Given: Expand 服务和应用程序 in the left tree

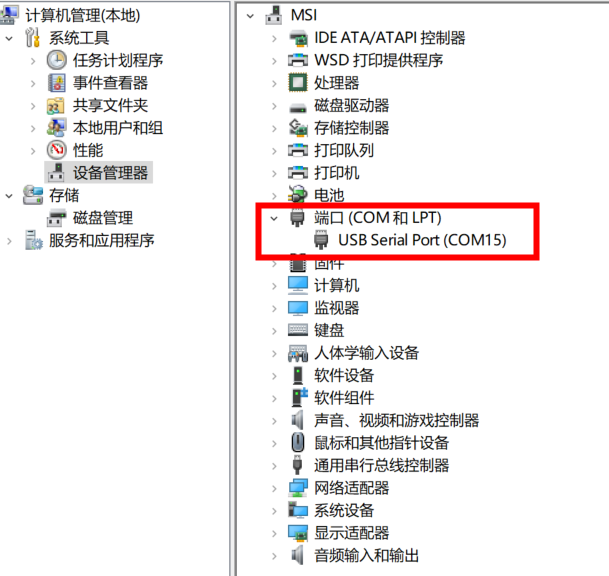Looking at the screenshot, I should click(9, 241).
